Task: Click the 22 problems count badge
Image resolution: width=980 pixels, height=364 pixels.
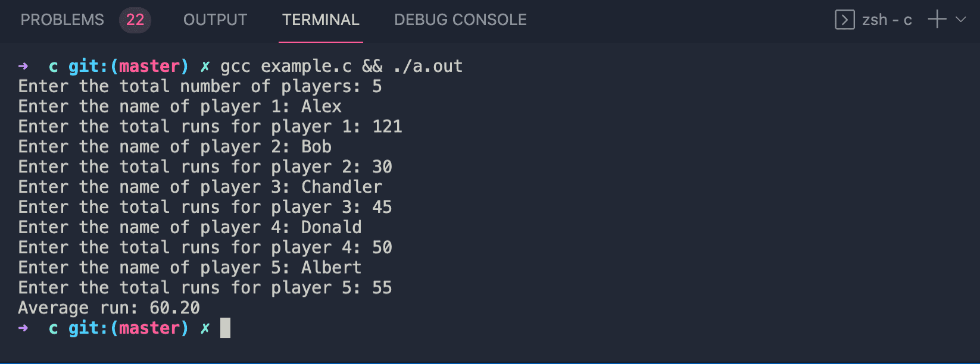Action: (x=135, y=20)
